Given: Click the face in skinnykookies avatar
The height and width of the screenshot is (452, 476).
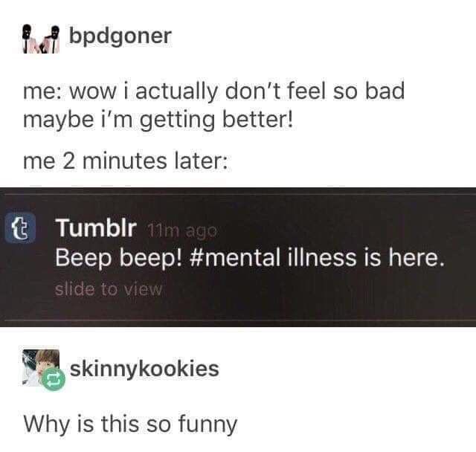Looking at the screenshot, I should [46, 360].
